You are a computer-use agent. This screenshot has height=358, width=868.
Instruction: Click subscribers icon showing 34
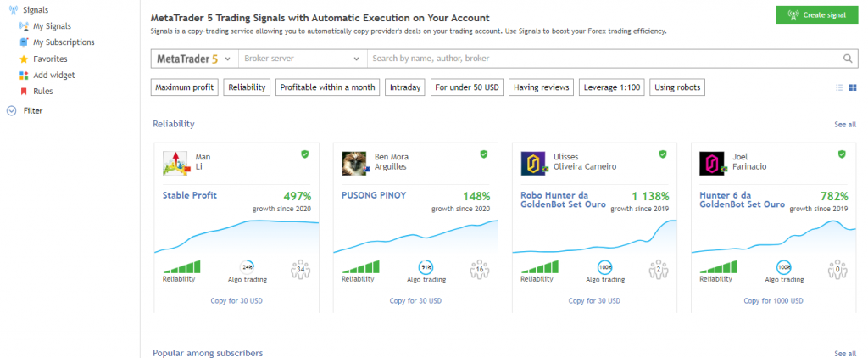pos(301,269)
